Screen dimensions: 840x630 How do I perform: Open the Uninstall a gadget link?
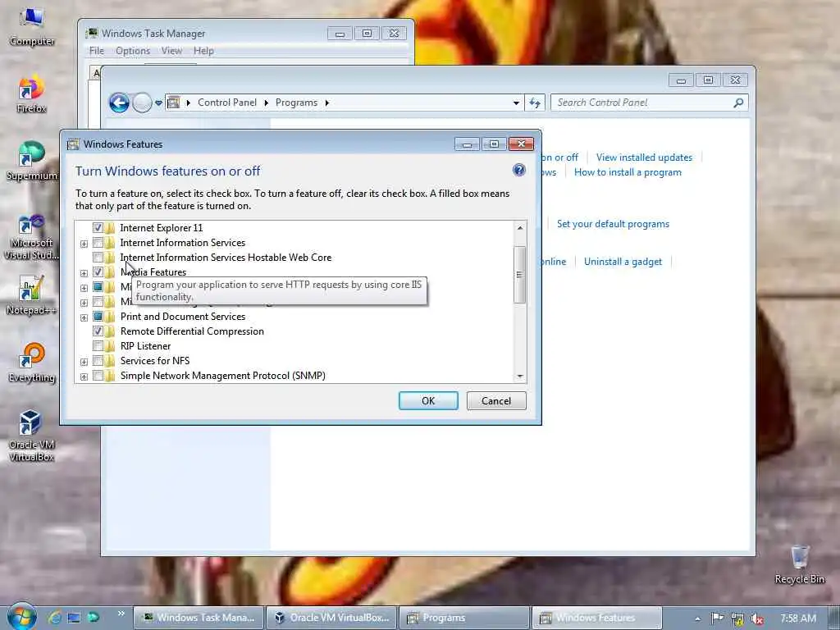tap(623, 262)
